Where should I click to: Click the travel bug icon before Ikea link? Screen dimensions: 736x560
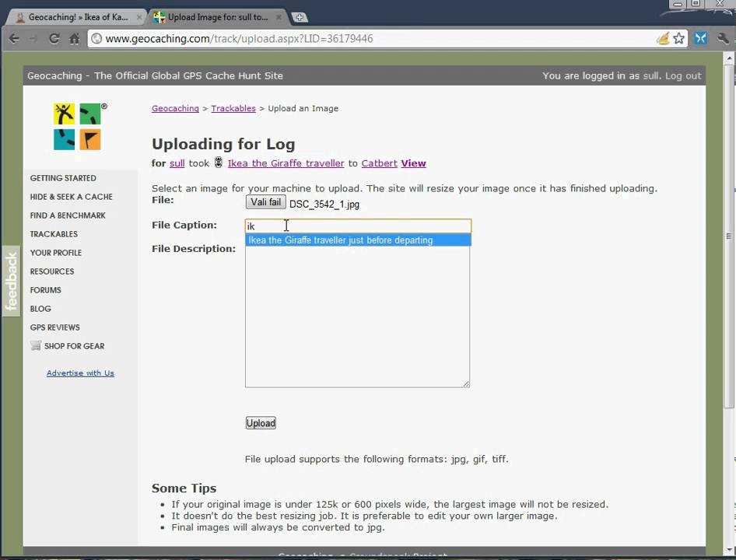click(219, 163)
